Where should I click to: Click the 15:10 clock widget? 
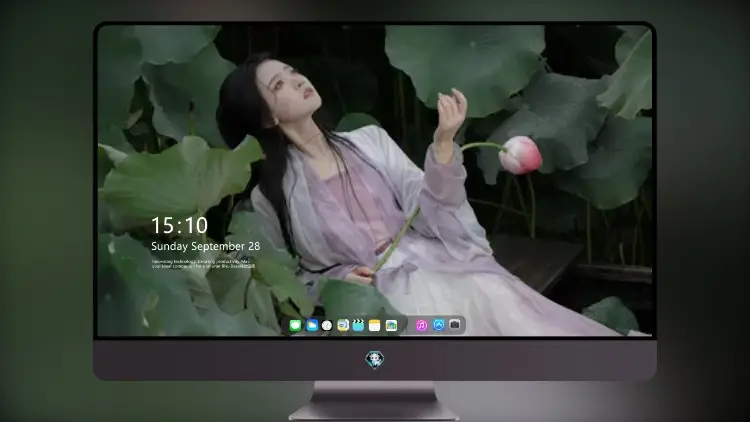coord(179,225)
